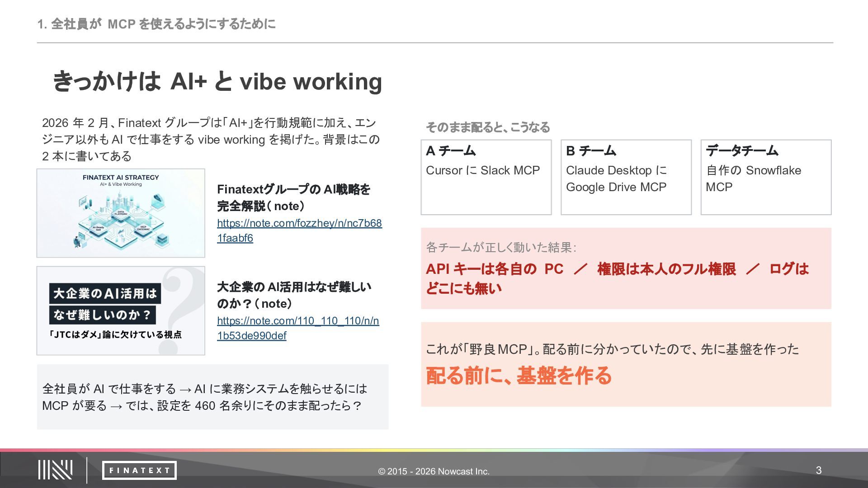The width and height of the screenshot is (868, 488).
Task: Click the 大企業のAI活用は thumbnail image
Action: (121, 311)
